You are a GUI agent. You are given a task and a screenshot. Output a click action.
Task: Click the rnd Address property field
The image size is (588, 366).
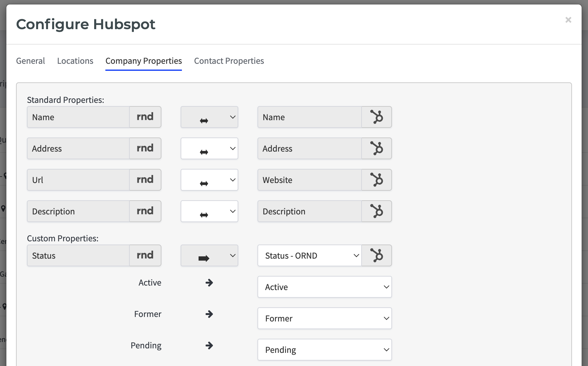tap(78, 148)
